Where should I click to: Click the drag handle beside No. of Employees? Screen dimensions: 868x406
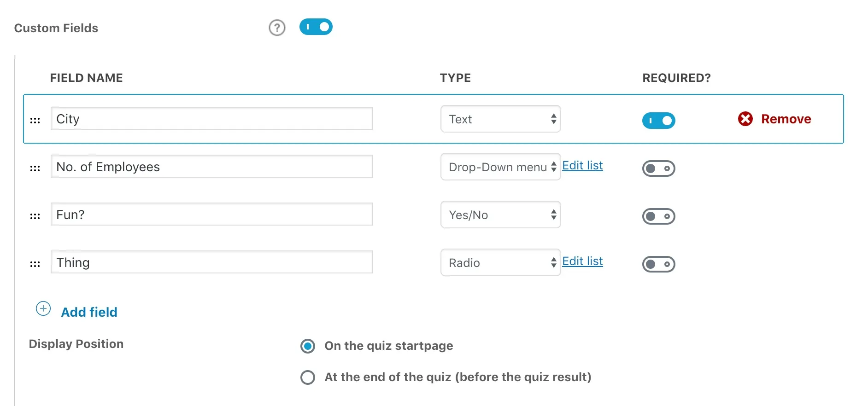click(x=35, y=168)
